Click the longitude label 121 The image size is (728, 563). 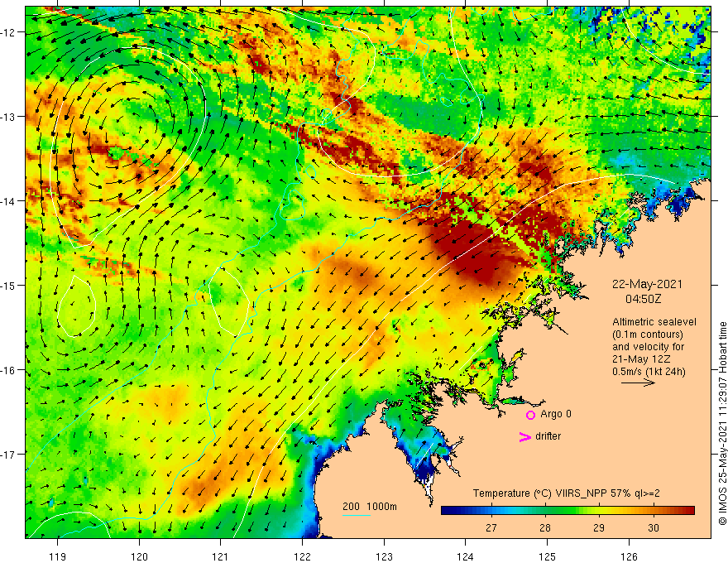coord(221,556)
